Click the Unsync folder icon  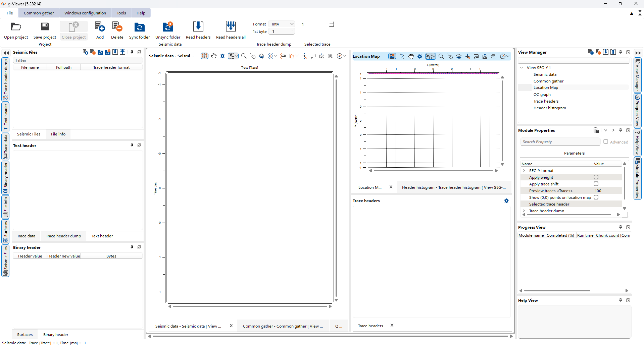(167, 27)
